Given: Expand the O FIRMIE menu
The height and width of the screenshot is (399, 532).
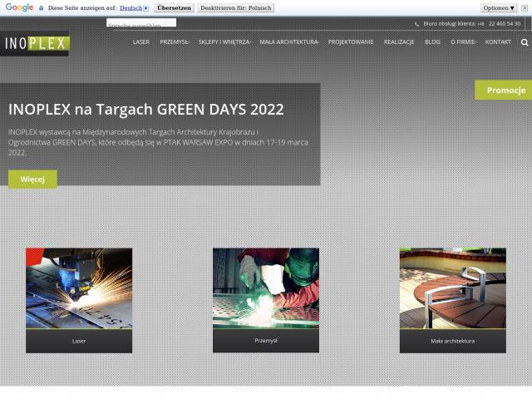Looking at the screenshot, I should coord(463,42).
